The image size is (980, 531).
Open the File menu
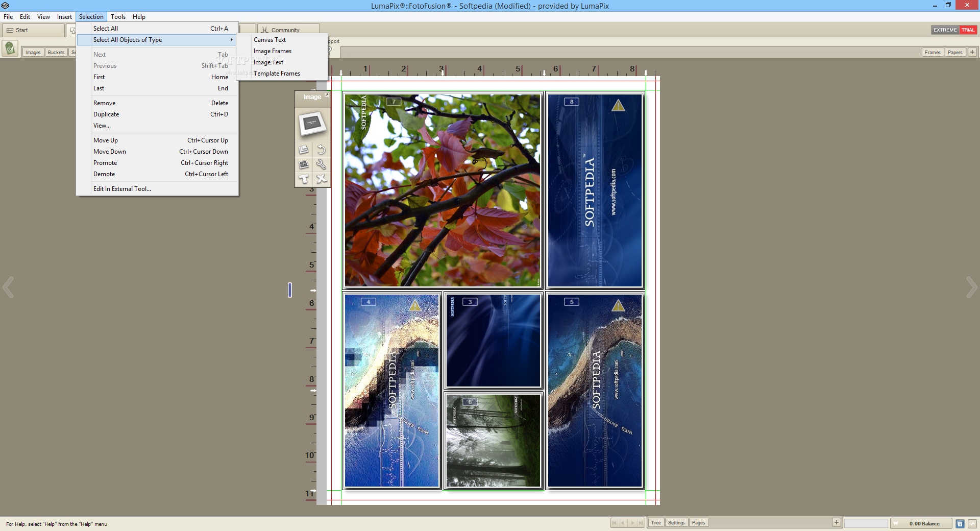8,17
